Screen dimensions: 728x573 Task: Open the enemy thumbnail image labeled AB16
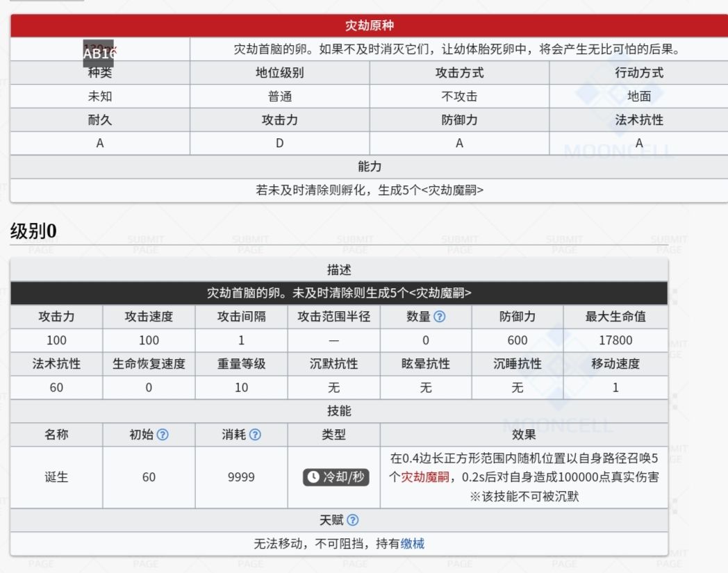(x=99, y=53)
